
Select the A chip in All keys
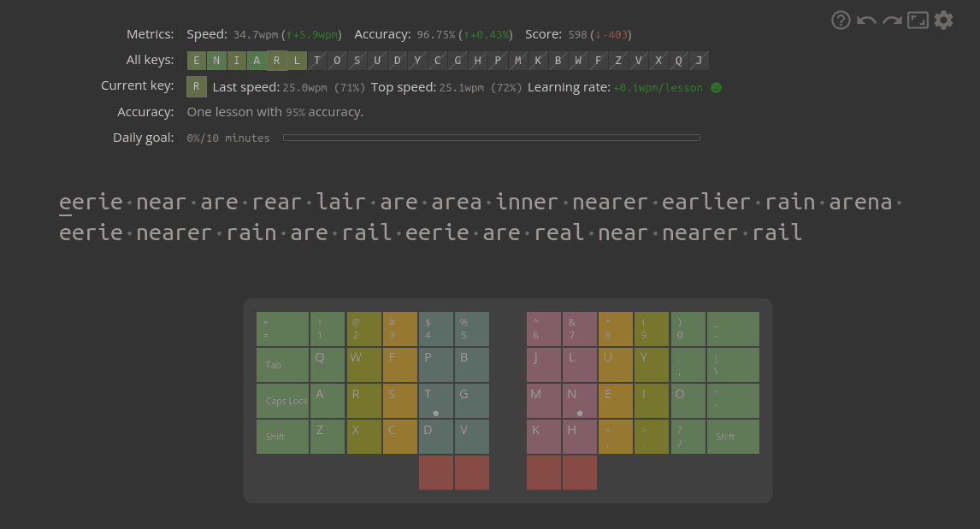tap(257, 60)
